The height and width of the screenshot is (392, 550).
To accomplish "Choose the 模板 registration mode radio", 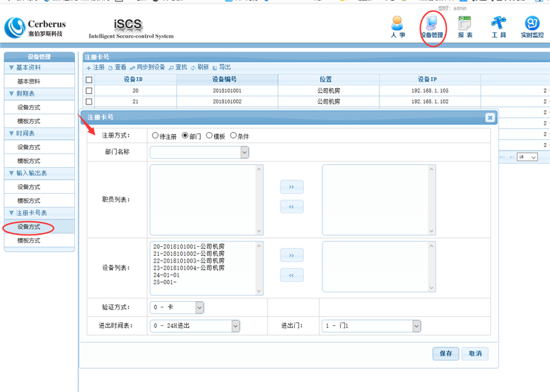I will 209,136.
